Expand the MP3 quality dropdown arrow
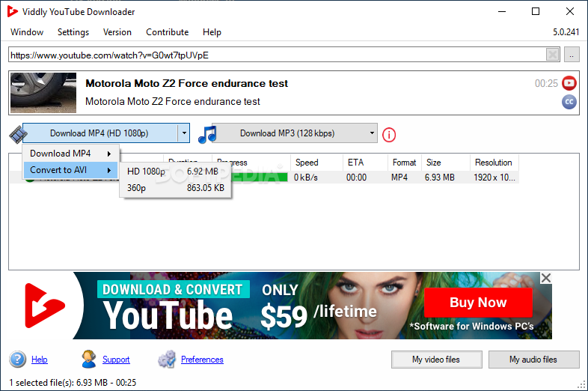Viewport: 588px width, 391px height. coord(372,133)
